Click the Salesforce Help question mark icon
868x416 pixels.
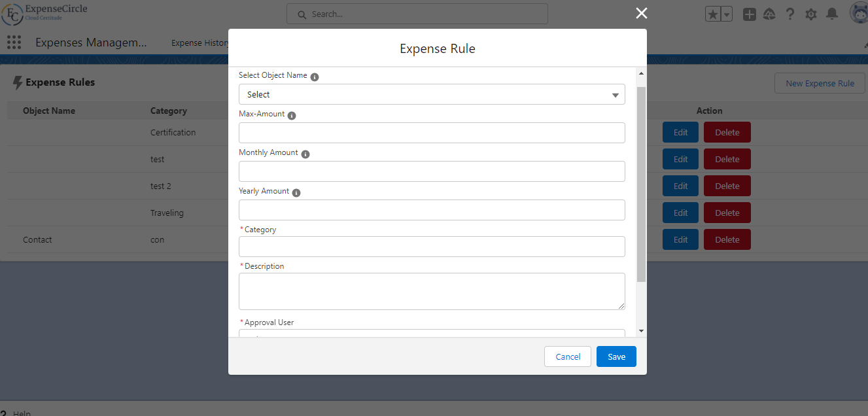coord(790,14)
